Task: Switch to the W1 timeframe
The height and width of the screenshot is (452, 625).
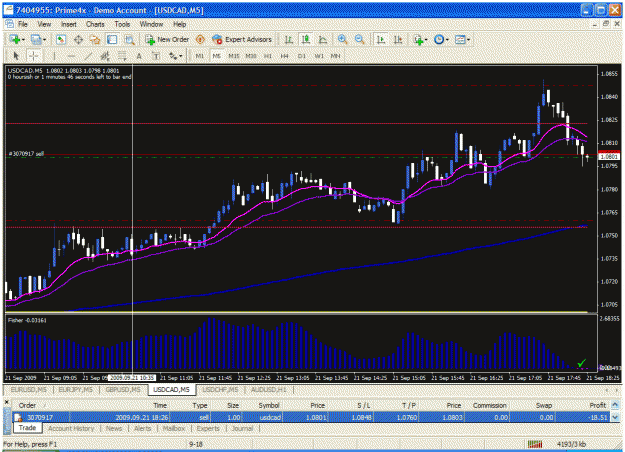Action: click(x=319, y=56)
